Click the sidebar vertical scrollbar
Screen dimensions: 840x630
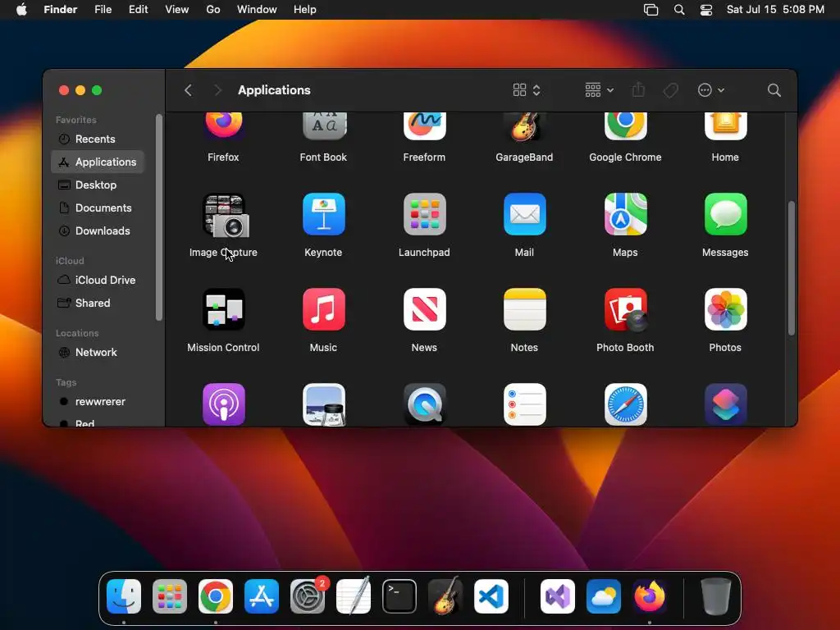point(158,217)
